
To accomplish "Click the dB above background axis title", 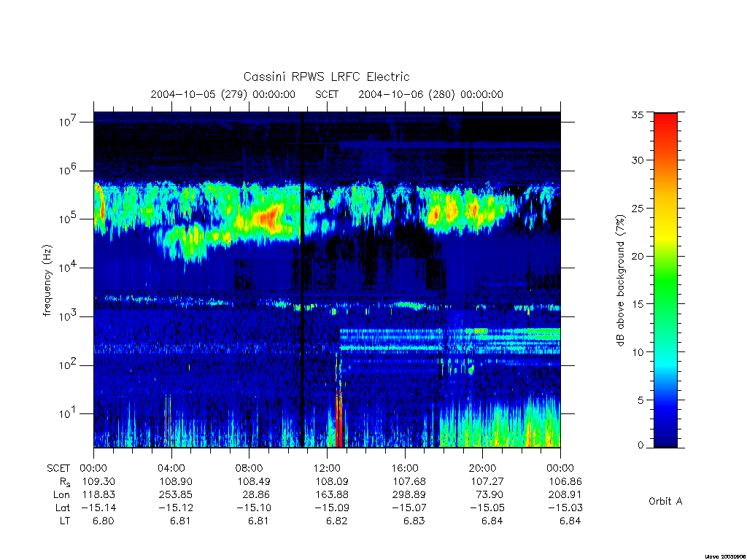I will [620, 280].
